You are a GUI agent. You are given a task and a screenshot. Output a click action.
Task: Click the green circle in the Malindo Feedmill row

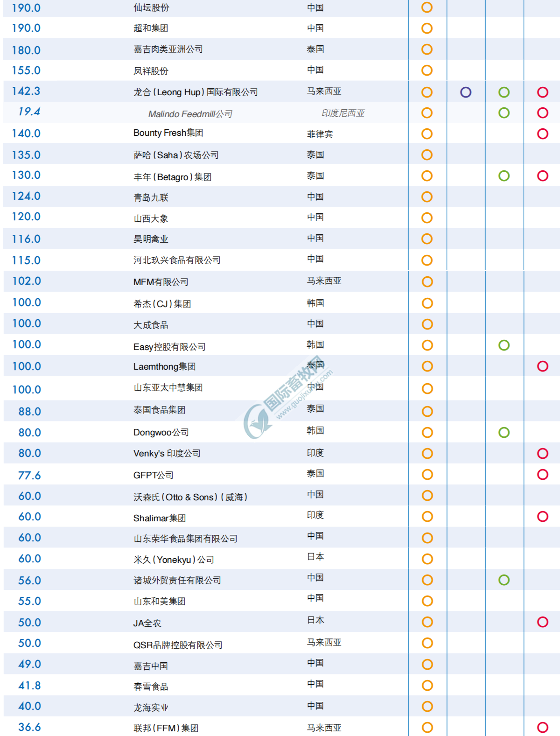pos(504,113)
